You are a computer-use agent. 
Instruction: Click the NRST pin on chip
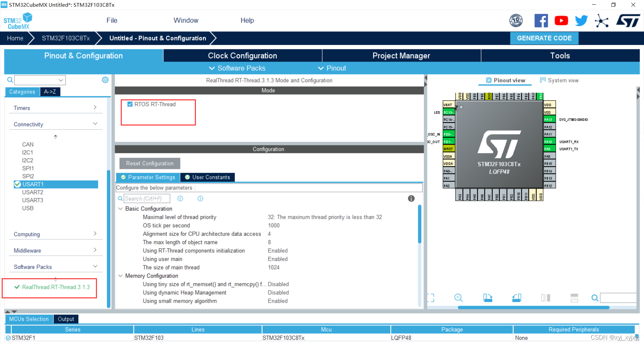coord(449,149)
